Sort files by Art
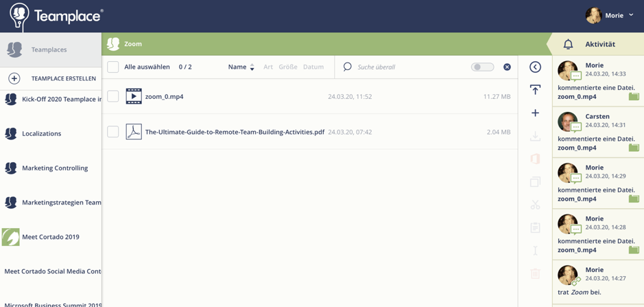This screenshot has width=644, height=307. coord(268,67)
